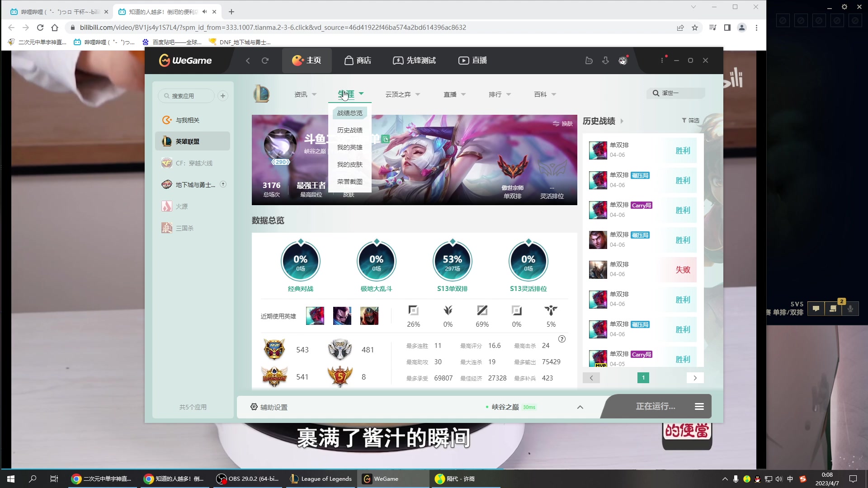
Task: Go back with WeGame back arrow
Action: [x=248, y=61]
